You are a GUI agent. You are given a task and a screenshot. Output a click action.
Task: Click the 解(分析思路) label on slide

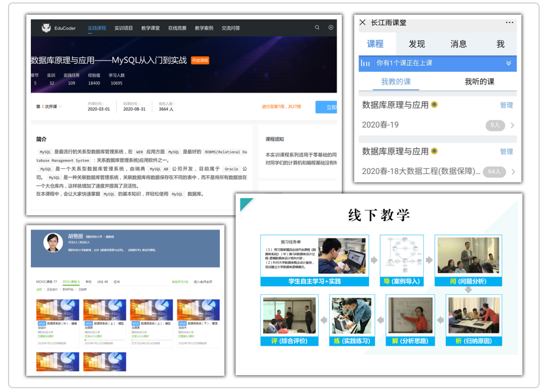pyautogui.click(x=410, y=341)
